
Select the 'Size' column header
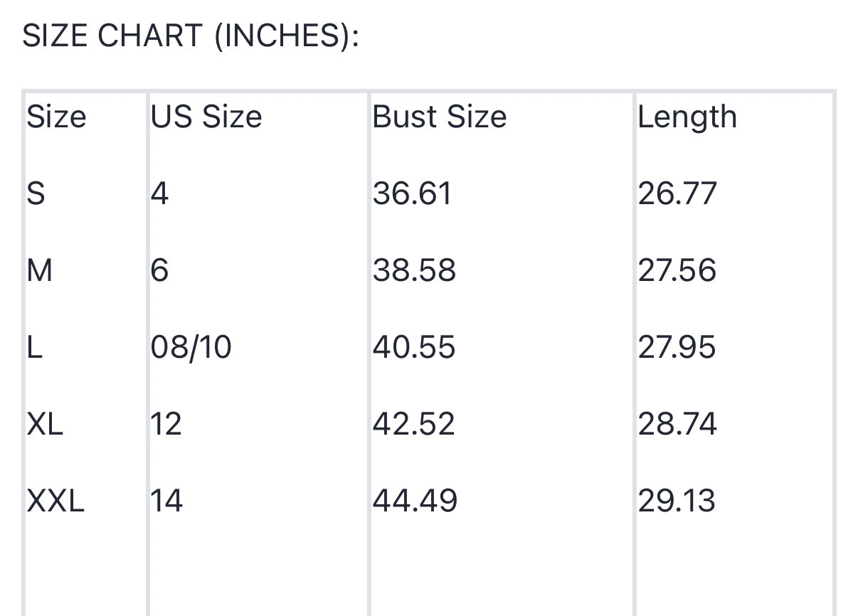[56, 117]
